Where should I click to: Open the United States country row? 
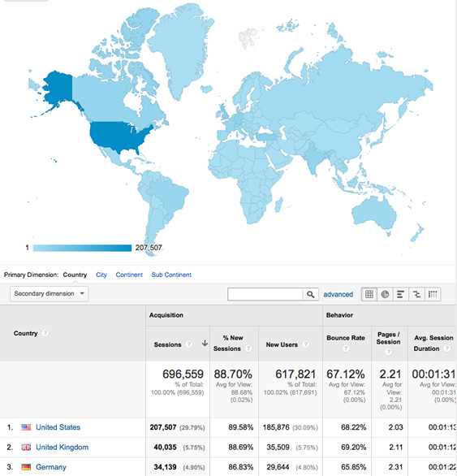[x=58, y=427]
